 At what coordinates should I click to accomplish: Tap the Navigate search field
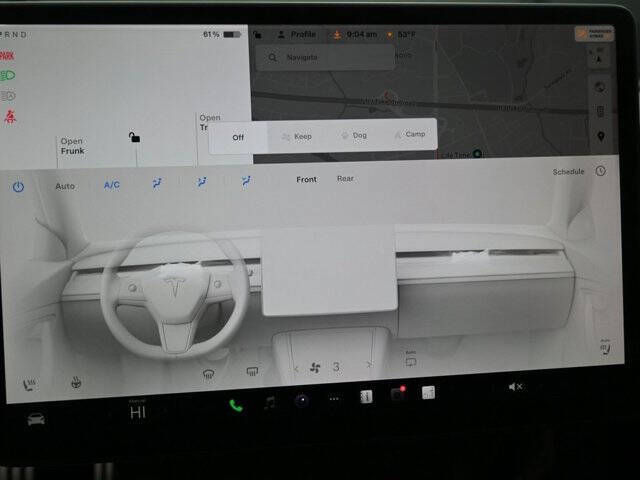tap(326, 57)
